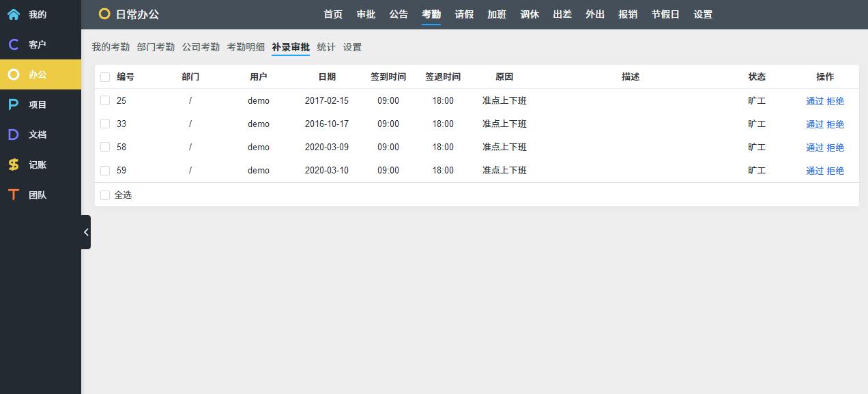Switch to 部门考勤 sub-tab
868x394 pixels.
coord(156,47)
